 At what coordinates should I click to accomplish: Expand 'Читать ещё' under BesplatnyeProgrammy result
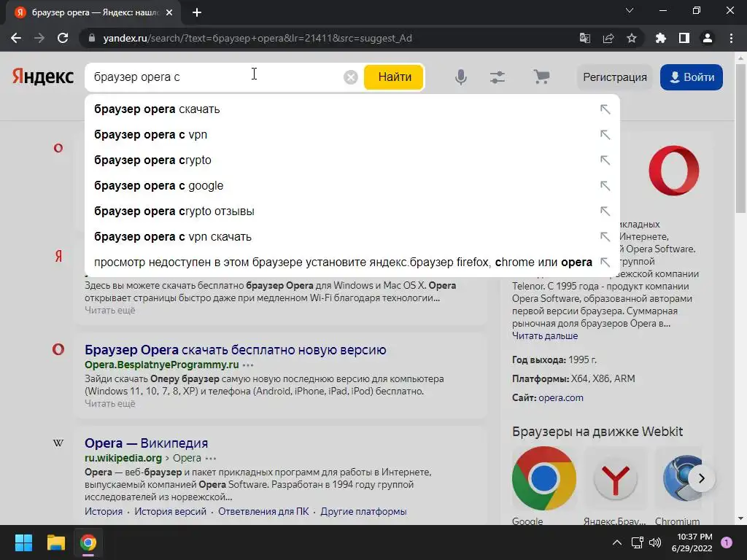pyautogui.click(x=110, y=403)
